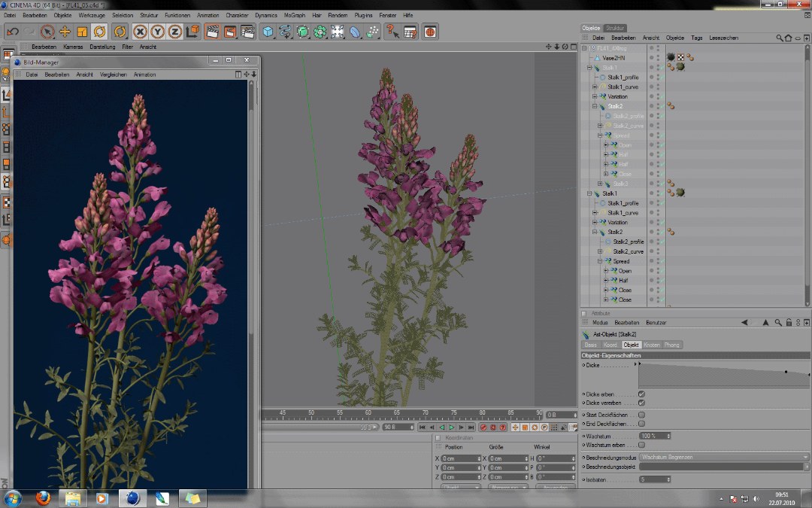Open the Render Settings icon
Screen dimensions: 812x508
(246, 32)
